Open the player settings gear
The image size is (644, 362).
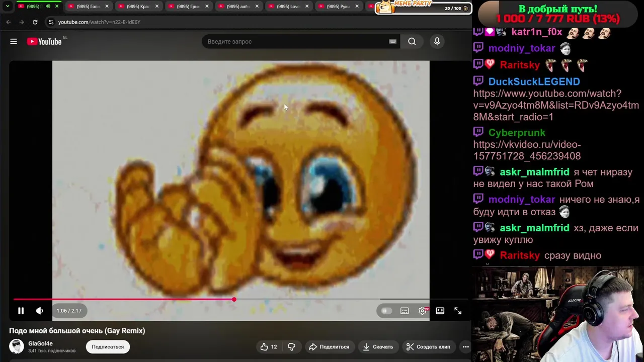point(423,311)
